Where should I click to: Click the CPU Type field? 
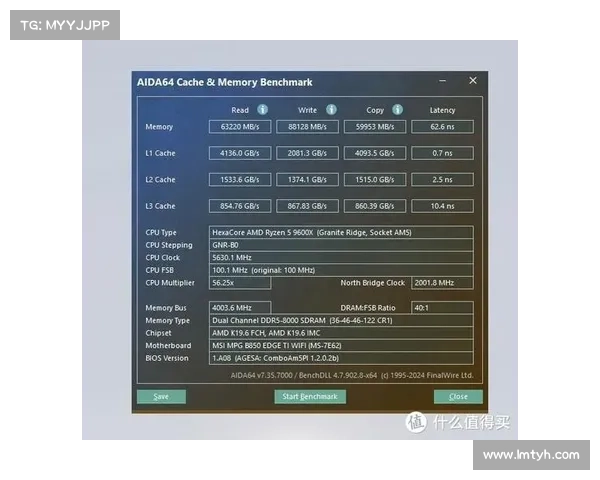coord(340,232)
